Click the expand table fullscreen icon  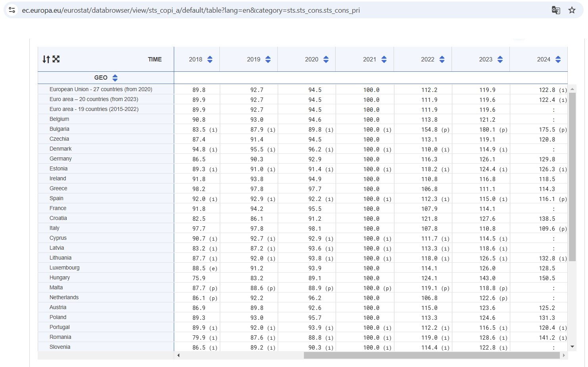[x=56, y=59]
